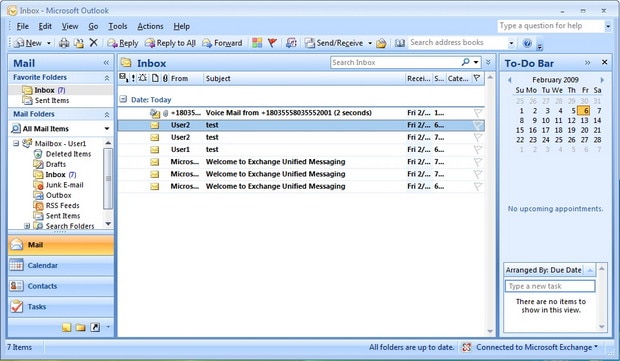Expand the Search Folders tree node
This screenshot has height=361, width=620.
[27, 226]
